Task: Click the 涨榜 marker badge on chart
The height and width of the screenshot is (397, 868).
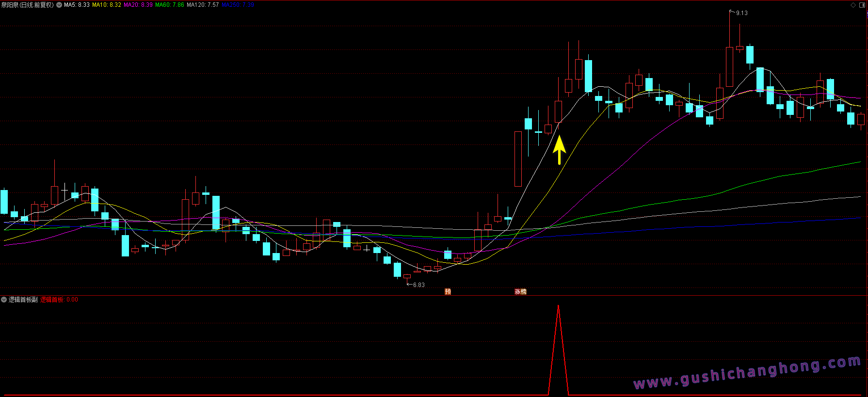Action: tap(520, 291)
